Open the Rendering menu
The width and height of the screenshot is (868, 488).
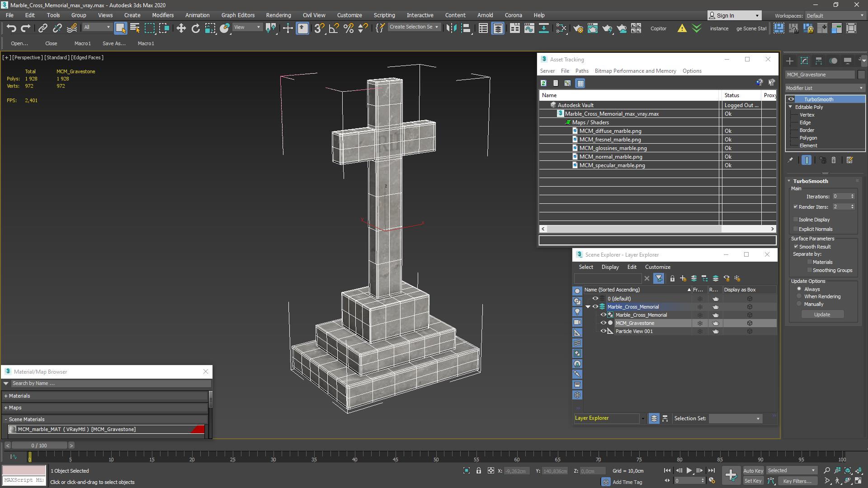tap(279, 15)
